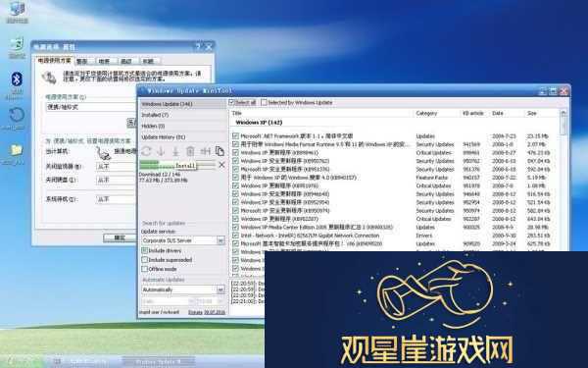588x368 pixels.
Task: Click the Donate link
Action: pyautogui.click(x=195, y=312)
